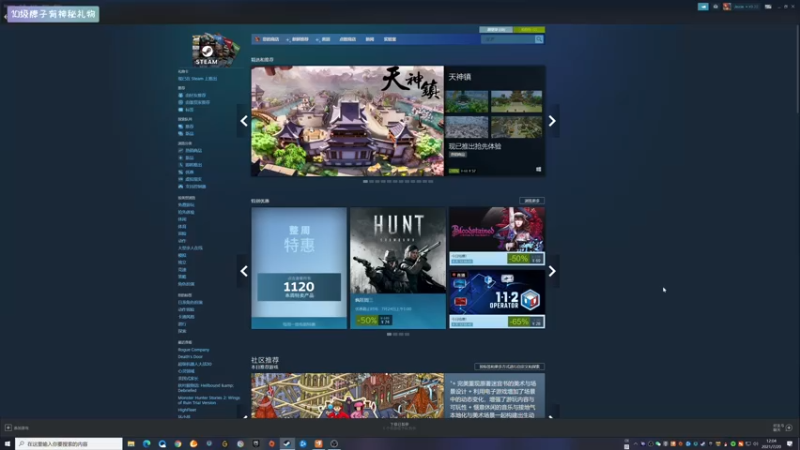Open the Windows notification center icon

[x=790, y=444]
